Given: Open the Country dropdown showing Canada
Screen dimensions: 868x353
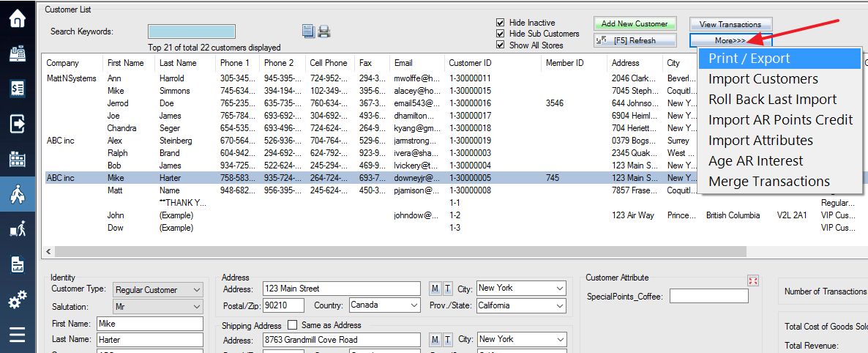Looking at the screenshot, I should pyautogui.click(x=385, y=305).
